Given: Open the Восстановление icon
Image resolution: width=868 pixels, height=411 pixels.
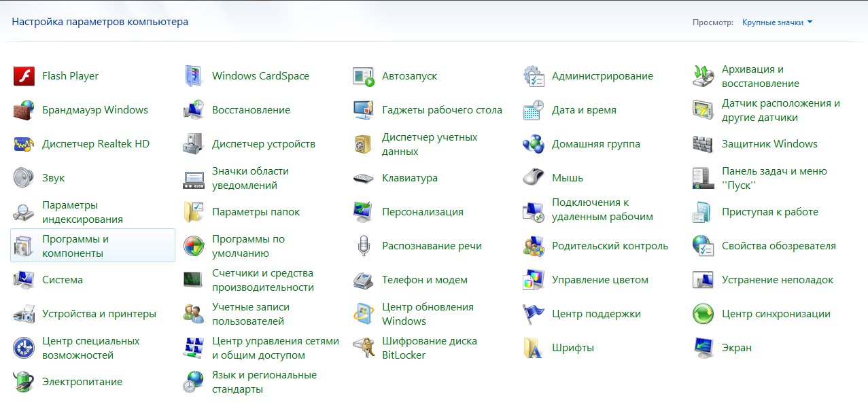Looking at the screenshot, I should [194, 110].
